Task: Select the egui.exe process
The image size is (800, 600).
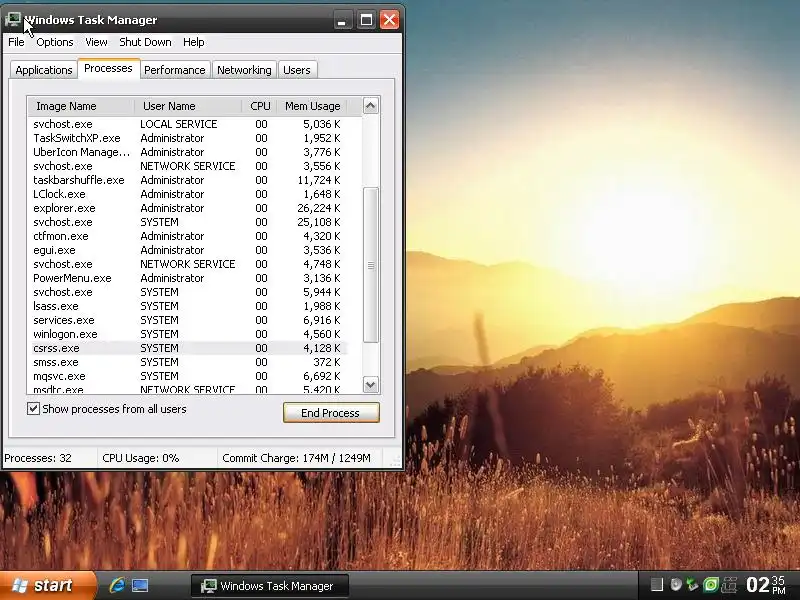Action: 188,250
